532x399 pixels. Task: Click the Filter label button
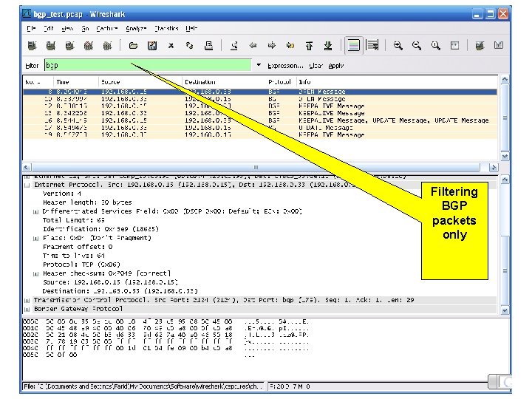(32, 66)
